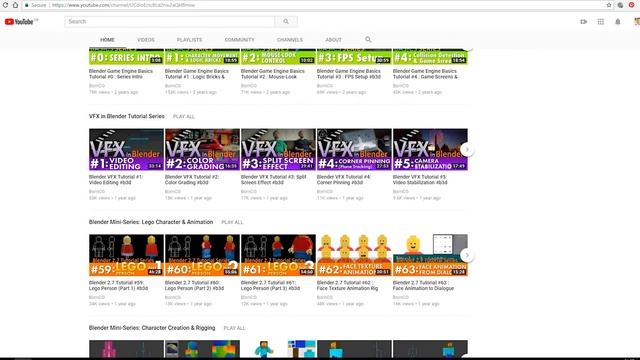
Task: Open #61: Lego Person thumbnail
Action: pos(278,255)
